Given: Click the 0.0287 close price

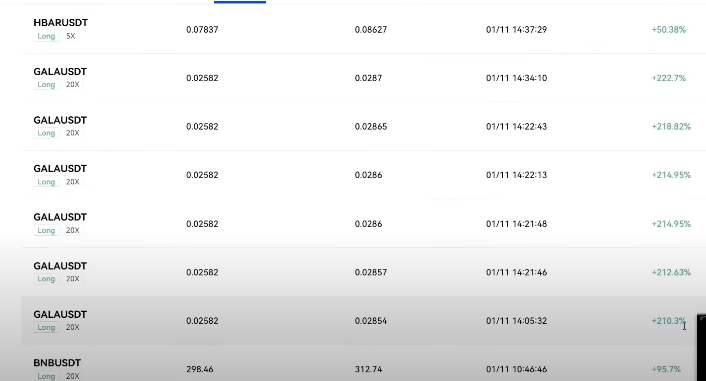Looking at the screenshot, I should (x=368, y=78).
